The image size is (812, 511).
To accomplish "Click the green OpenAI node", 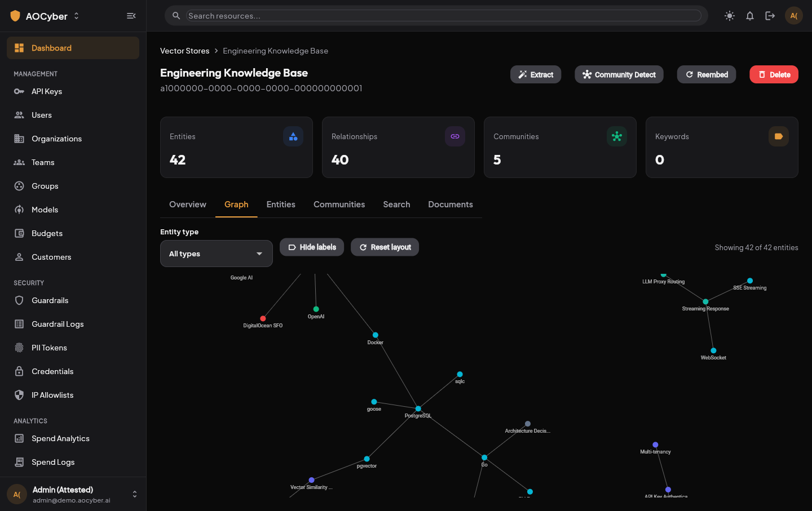I will point(316,309).
